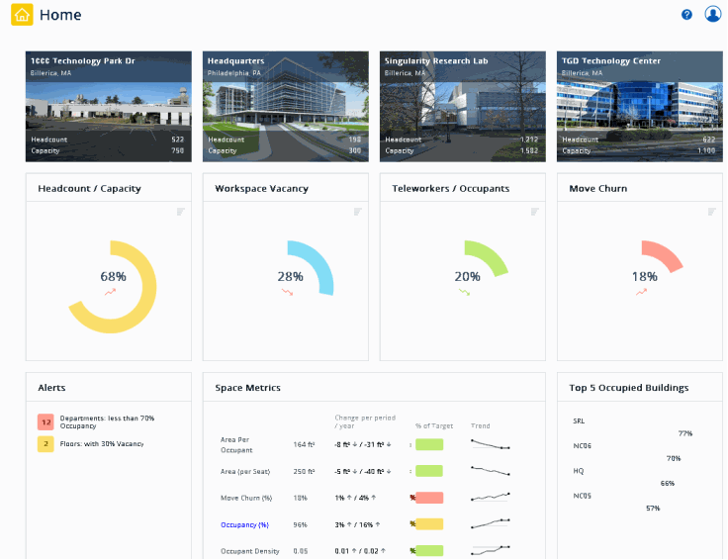Click trend arrow under 28% vacancy gauge
728x560 pixels.
(x=288, y=293)
